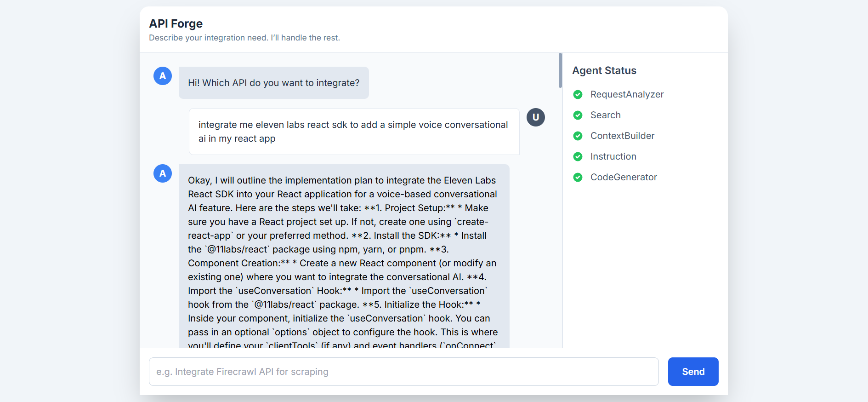Click the API Forge title heading

click(176, 23)
